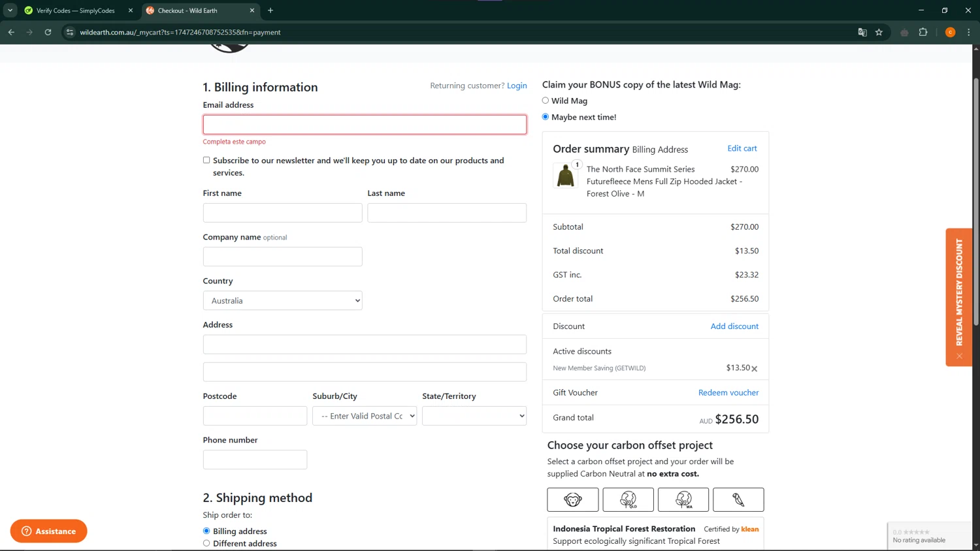Focus the Postcode field
Viewport: 980px width, 551px height.
(x=255, y=416)
